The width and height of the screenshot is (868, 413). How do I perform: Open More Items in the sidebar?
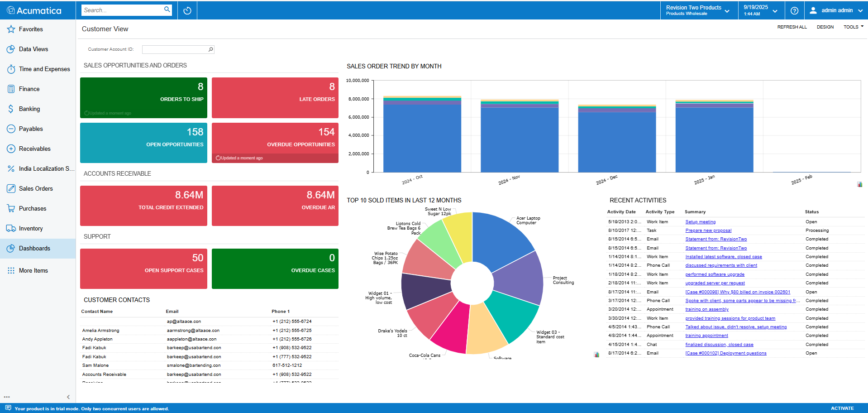click(33, 271)
